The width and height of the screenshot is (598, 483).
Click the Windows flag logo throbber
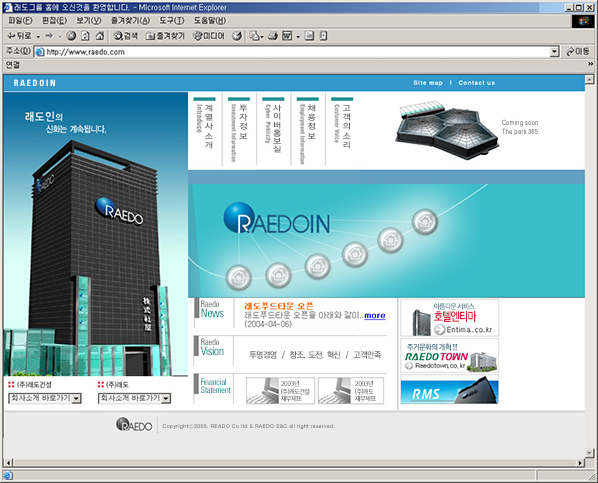(x=583, y=21)
